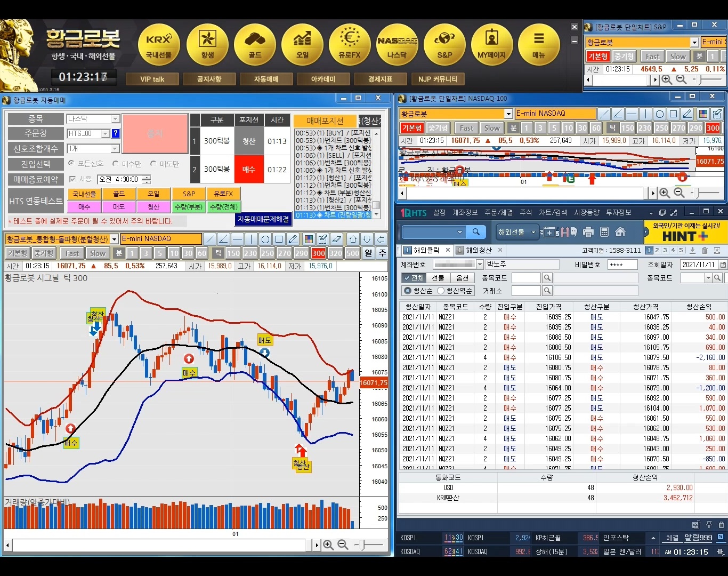Expand the 주문창 dropdown showing HTS_00
Viewport: 728px width, 576px height.
[x=106, y=134]
